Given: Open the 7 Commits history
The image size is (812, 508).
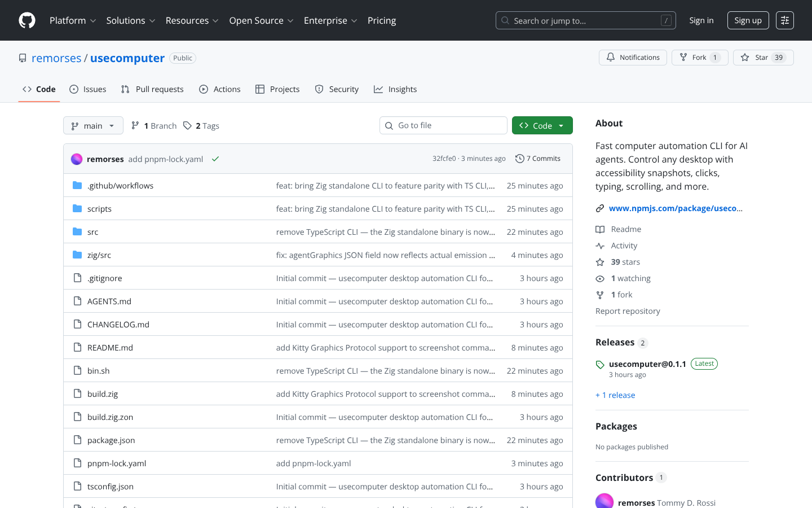Looking at the screenshot, I should [538, 159].
